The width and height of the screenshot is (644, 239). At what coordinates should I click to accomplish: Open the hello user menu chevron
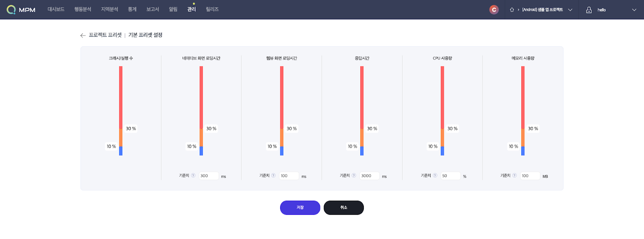(634, 10)
